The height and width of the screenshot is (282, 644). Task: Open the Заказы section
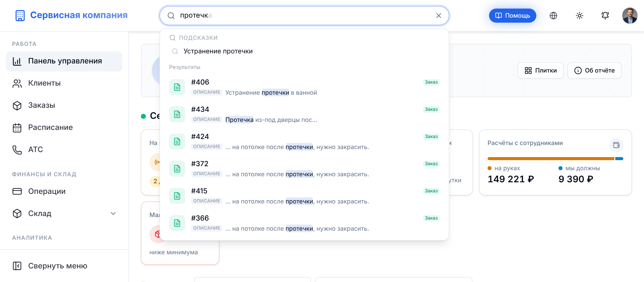[64, 105]
